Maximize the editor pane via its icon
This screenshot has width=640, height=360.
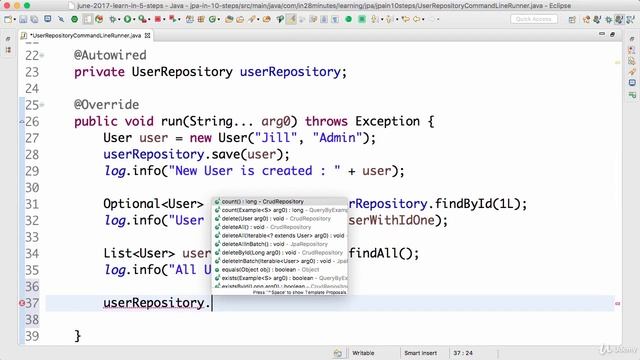612,35
